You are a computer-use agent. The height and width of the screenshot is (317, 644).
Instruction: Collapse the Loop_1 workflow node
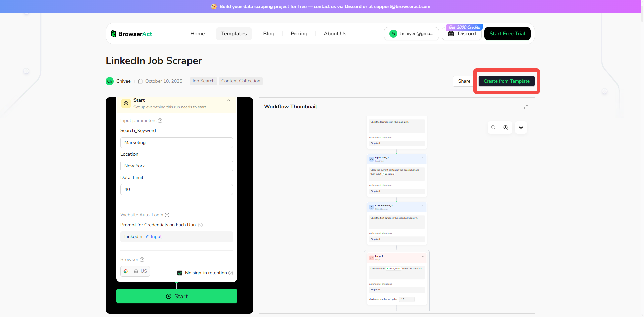pos(423,256)
